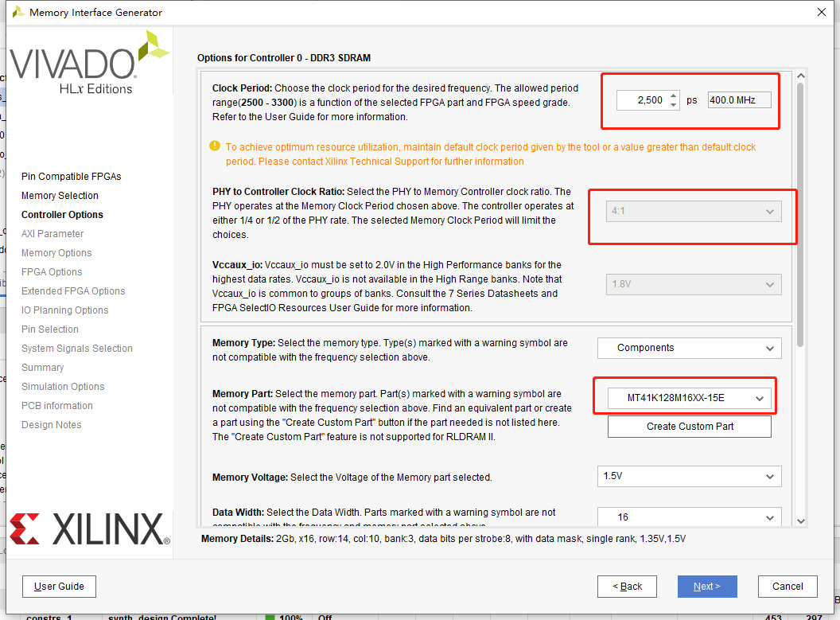Select Pin Compatible FPGAs step

72,177
